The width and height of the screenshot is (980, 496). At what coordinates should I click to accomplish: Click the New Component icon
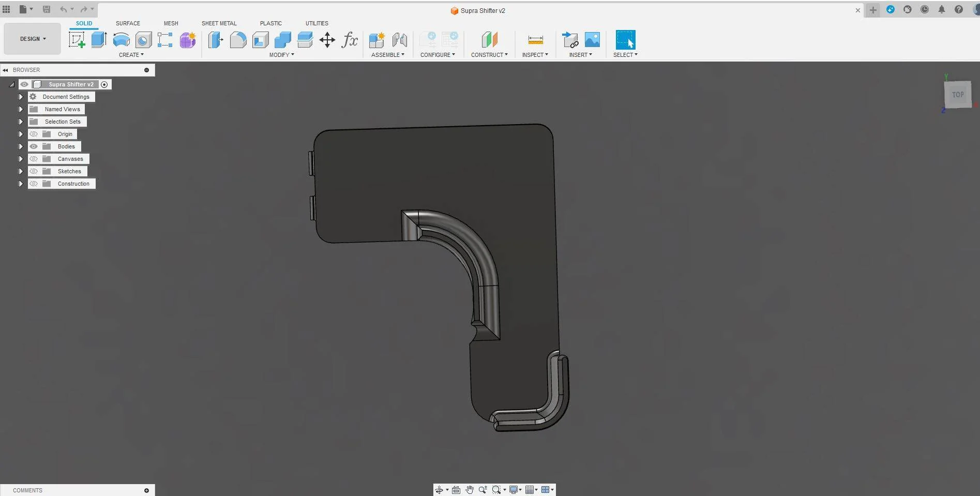377,40
